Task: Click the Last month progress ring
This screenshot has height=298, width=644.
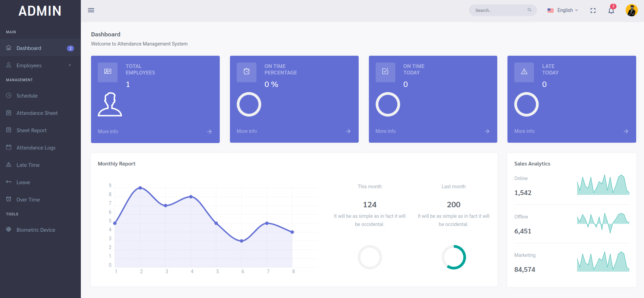Action: click(x=453, y=257)
